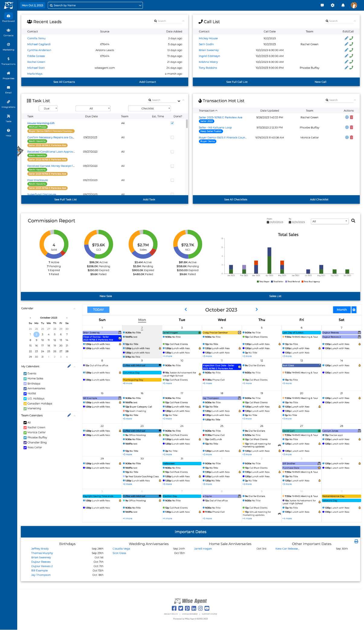Click the phone icon for Mickey Mouse

(x=351, y=38)
